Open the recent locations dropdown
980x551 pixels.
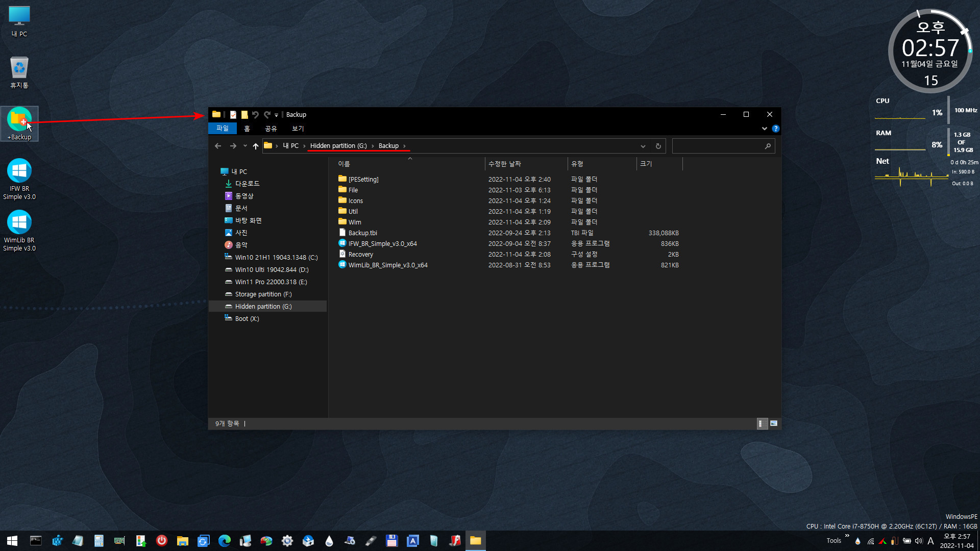click(x=245, y=146)
